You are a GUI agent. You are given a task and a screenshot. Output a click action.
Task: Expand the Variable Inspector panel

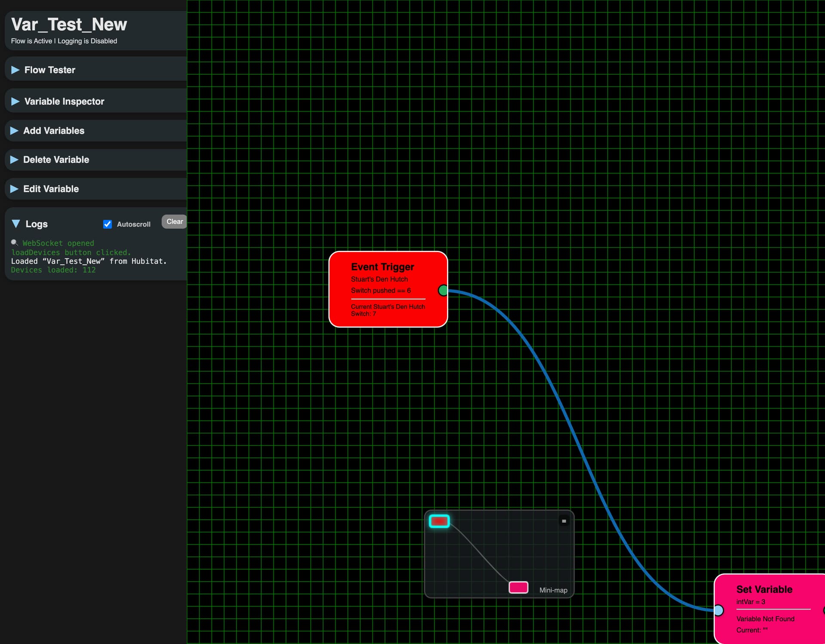(x=64, y=101)
